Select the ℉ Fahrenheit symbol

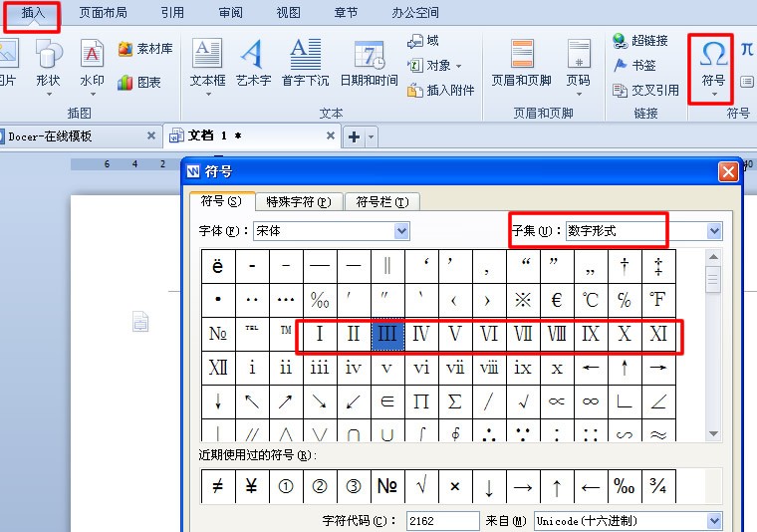658,300
